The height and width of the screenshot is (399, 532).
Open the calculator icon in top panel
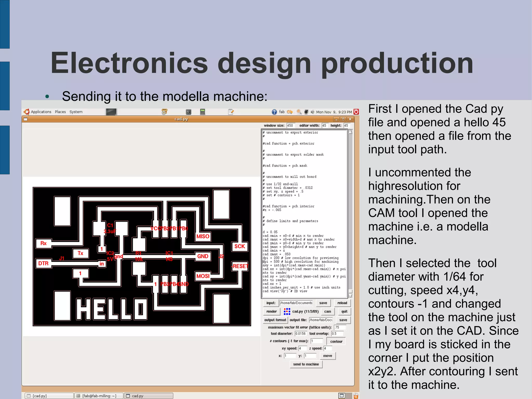pyautogui.click(x=203, y=112)
